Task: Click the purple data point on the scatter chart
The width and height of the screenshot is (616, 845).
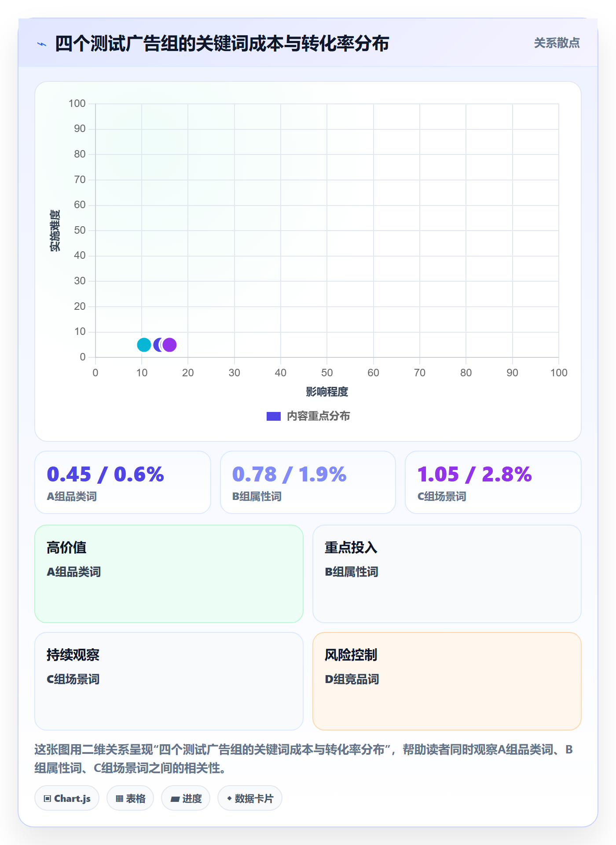Action: click(170, 345)
